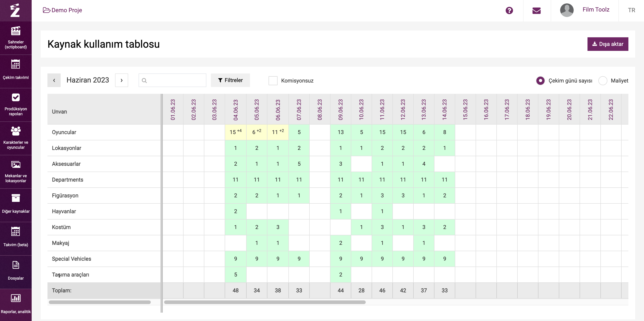The image size is (644, 321).
Task: Switch language via TR selector
Action: click(x=632, y=10)
